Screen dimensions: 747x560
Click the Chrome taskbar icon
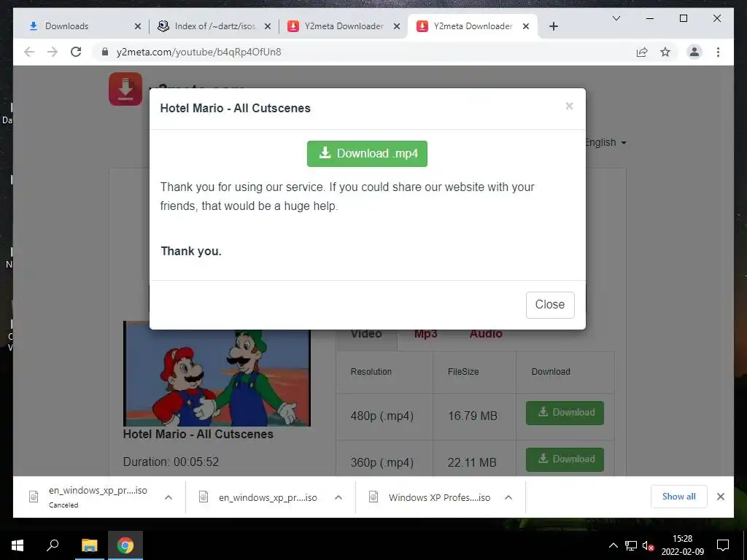pyautogui.click(x=125, y=545)
